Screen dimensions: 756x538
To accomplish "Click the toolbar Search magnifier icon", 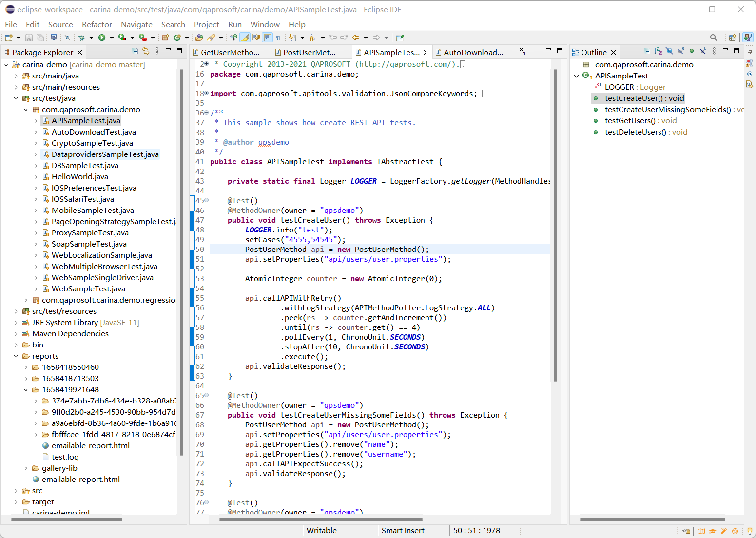I will [x=714, y=38].
